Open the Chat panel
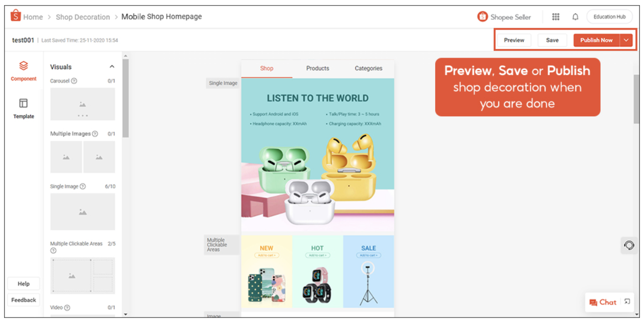644x321 pixels. click(603, 302)
